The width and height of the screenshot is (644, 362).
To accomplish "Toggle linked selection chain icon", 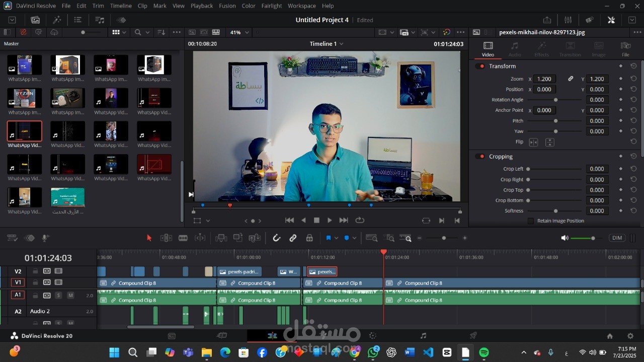I will pos(293,238).
